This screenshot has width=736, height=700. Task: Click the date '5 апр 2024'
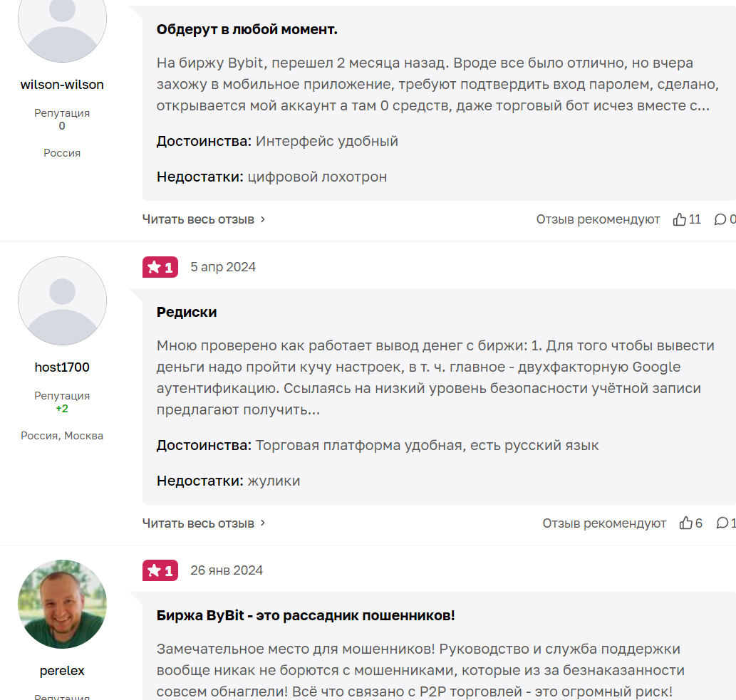tap(223, 267)
